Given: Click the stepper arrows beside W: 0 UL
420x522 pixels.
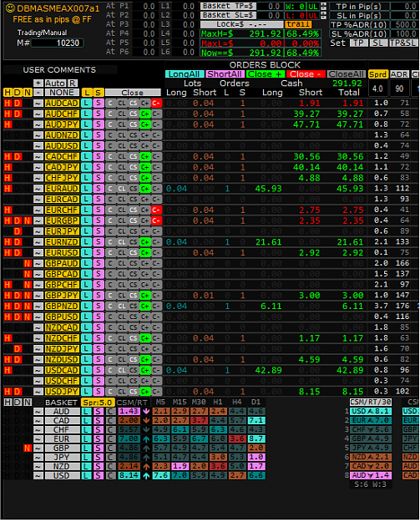Looking at the screenshot, I should (323, 7).
